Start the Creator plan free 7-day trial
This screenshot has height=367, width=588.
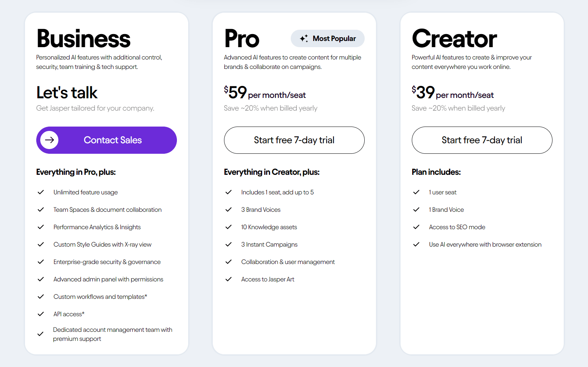(482, 140)
